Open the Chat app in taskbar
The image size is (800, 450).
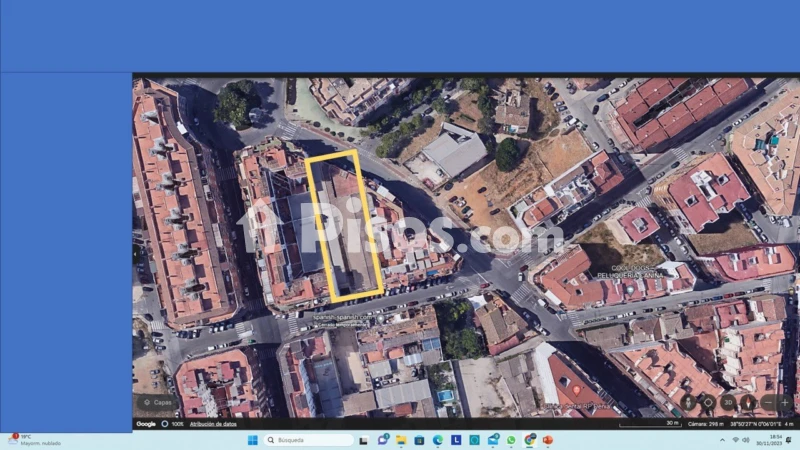click(382, 440)
